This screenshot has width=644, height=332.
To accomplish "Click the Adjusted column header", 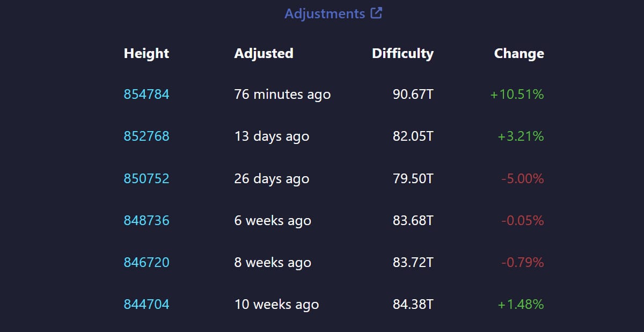I will click(x=264, y=53).
